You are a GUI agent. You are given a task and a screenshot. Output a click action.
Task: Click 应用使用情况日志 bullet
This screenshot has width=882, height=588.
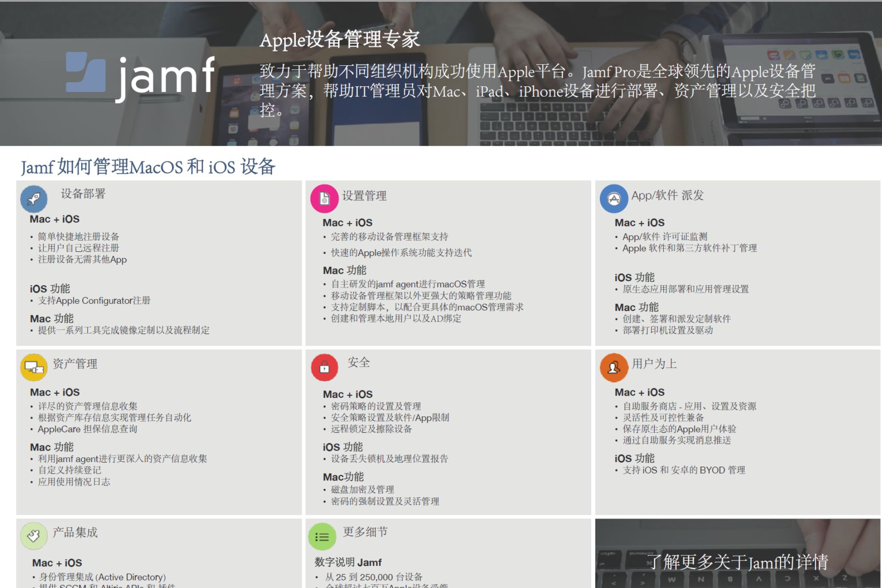click(74, 482)
